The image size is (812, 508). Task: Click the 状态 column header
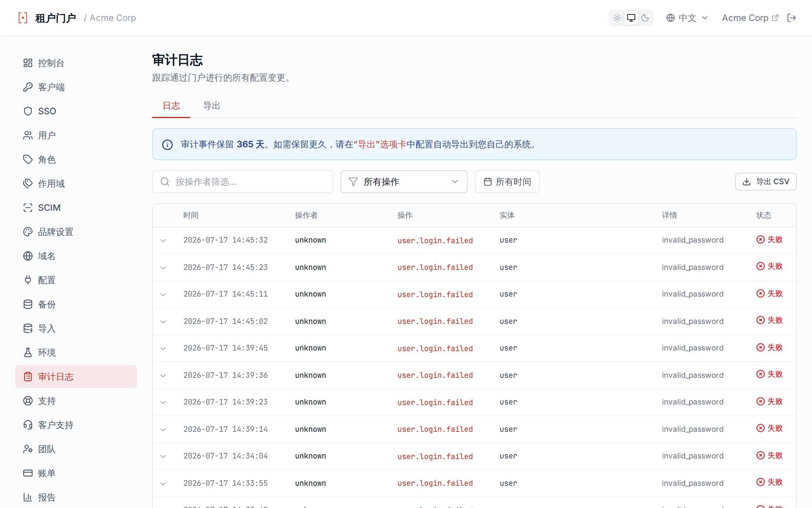click(763, 215)
